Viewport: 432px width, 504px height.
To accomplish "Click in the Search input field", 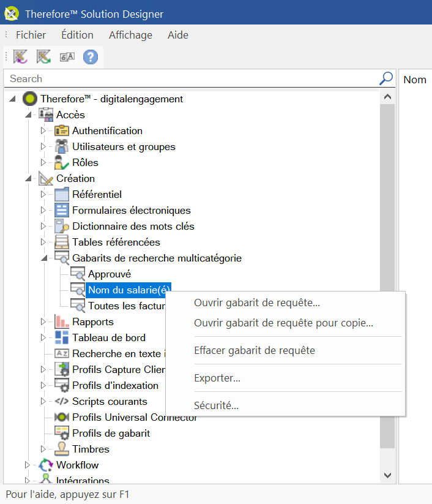I will pyautogui.click(x=192, y=78).
